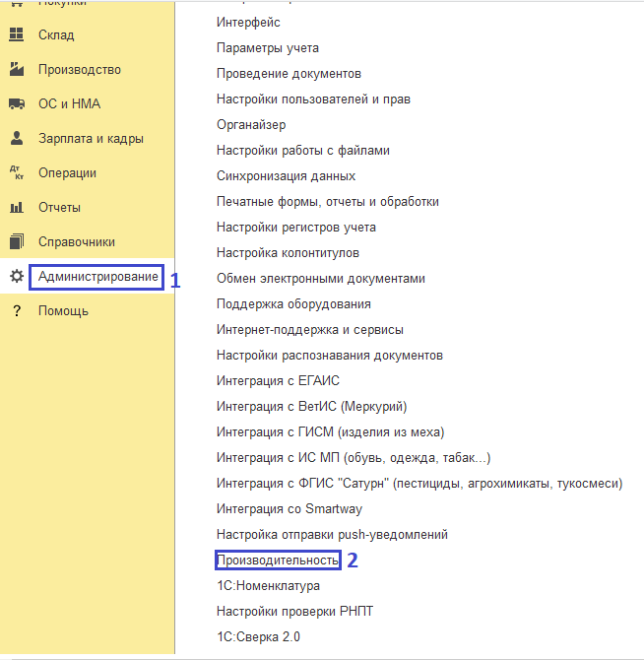Open Интернет-поддержка и сервисы

click(x=310, y=330)
